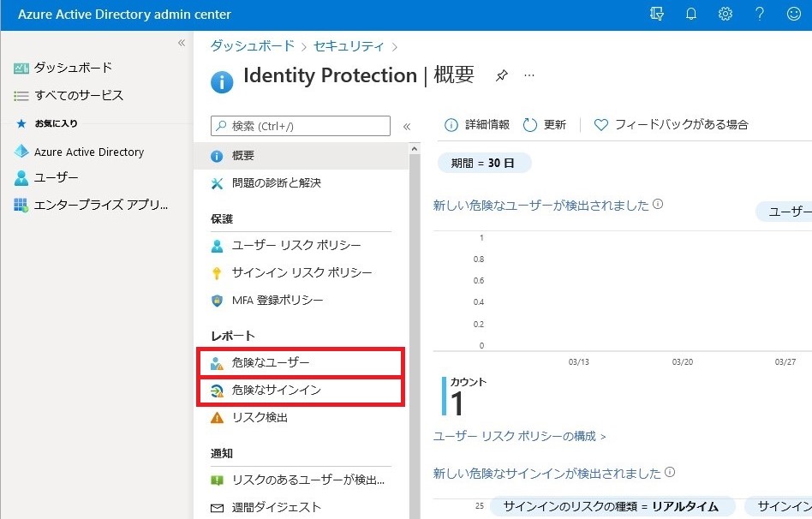Select 概要 in the resource menu
This screenshot has height=519, width=812.
point(301,156)
